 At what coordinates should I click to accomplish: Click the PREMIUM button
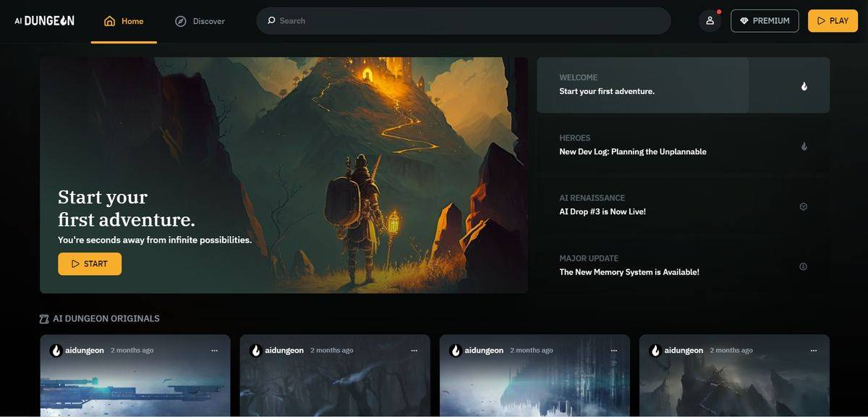click(x=765, y=21)
